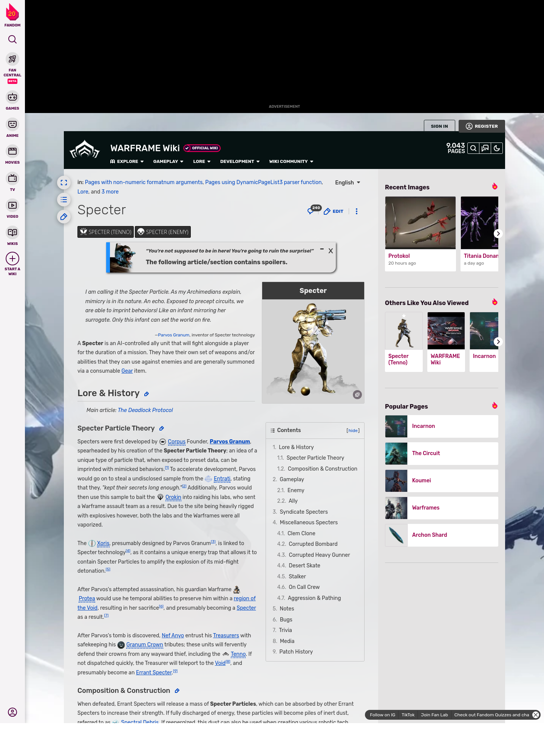Open the Movies sidebar section
This screenshot has height=756, width=544.
12,155
